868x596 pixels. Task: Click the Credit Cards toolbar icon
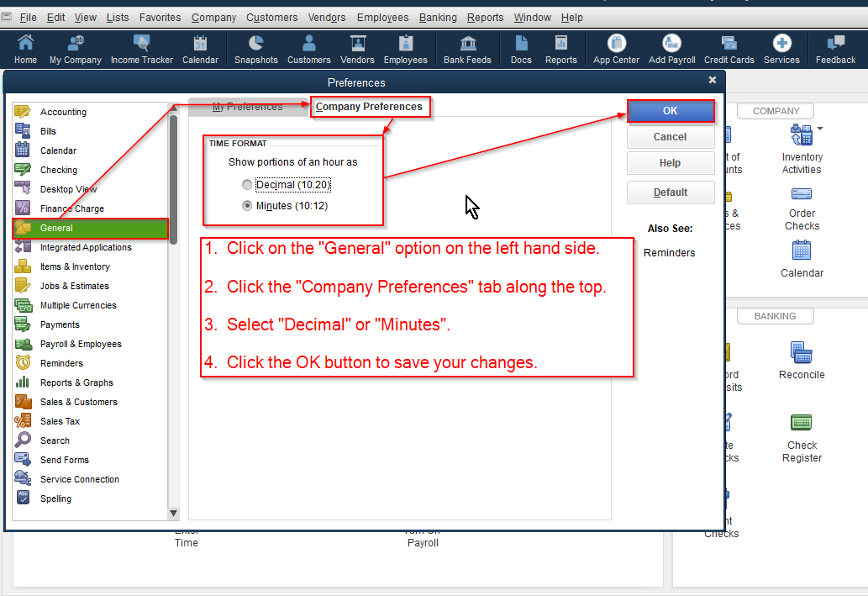tap(728, 48)
